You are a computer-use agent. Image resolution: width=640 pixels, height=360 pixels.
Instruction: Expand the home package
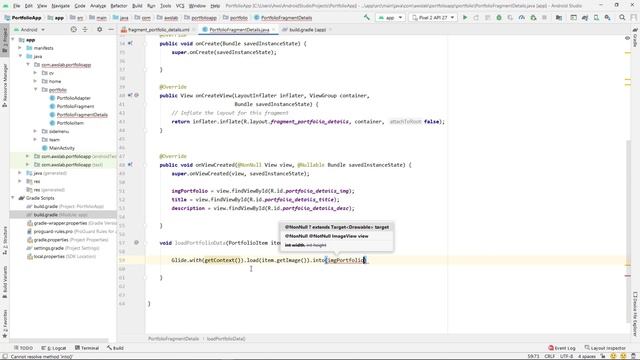coord(36,81)
